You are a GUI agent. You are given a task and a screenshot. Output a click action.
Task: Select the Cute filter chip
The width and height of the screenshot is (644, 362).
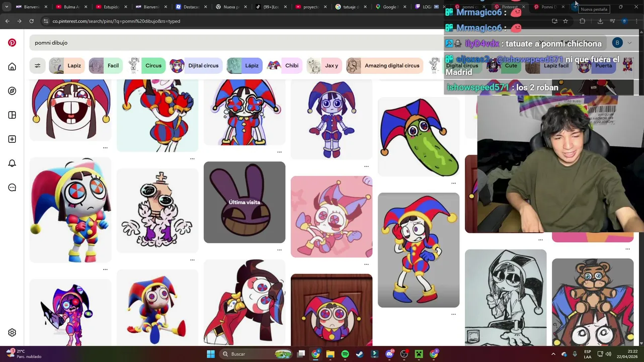coord(503,65)
